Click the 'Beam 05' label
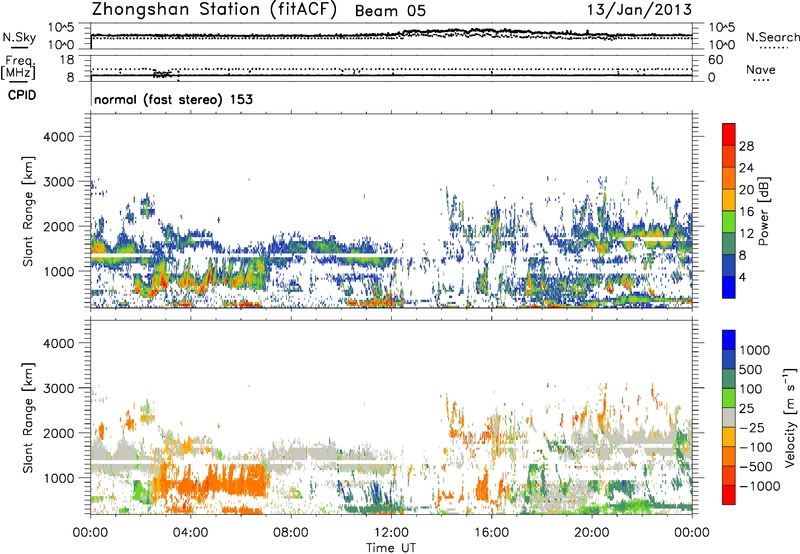 (x=390, y=11)
